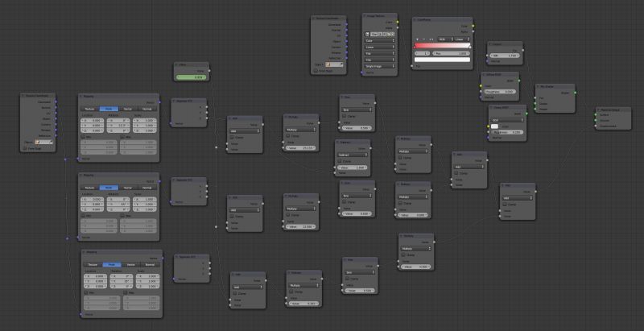Screen dimensions: 644x331
Task: Click Displacement input socket on Material Output node
Action: [596, 126]
